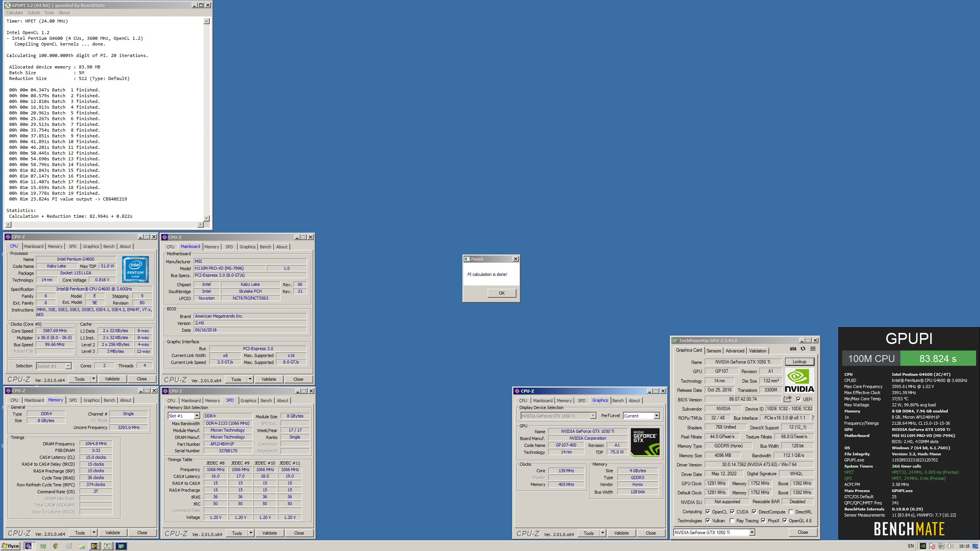The height and width of the screenshot is (551, 980).
Task: Expand Tools arrow in CPU-Z Graphics window
Action: pyautogui.click(x=603, y=533)
